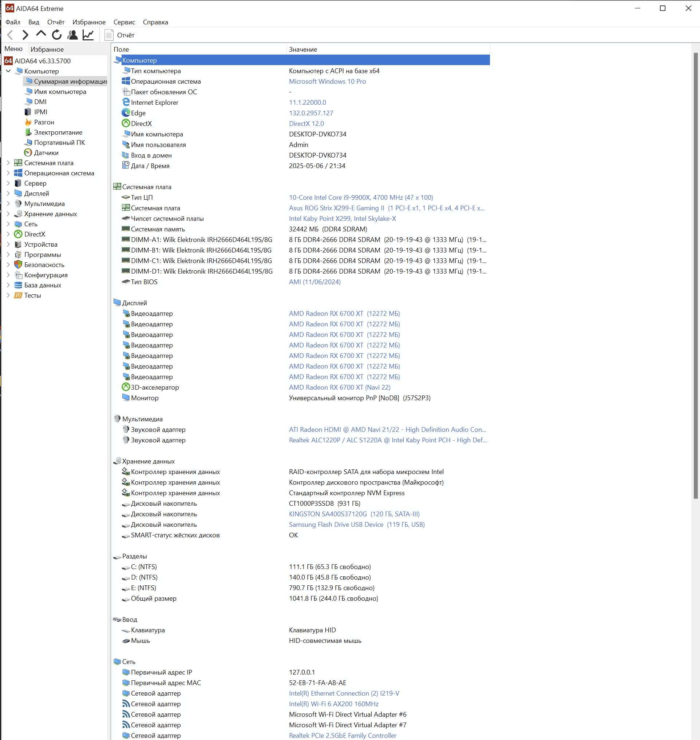The height and width of the screenshot is (740, 700).
Task: Expand Конфигурация tree node
Action: [x=8, y=275]
